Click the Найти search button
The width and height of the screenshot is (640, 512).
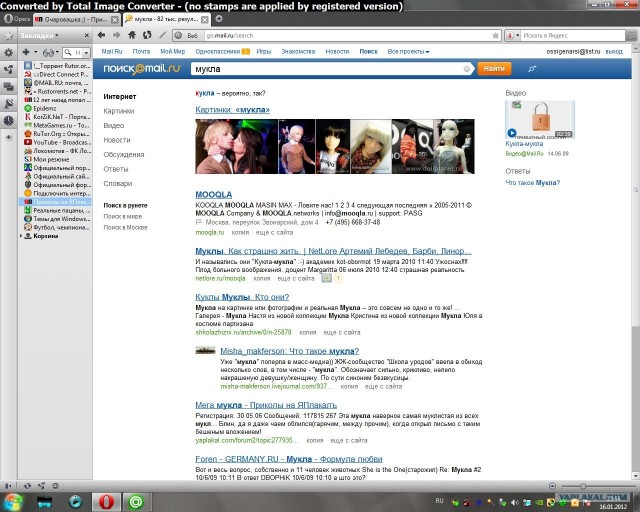coord(494,69)
